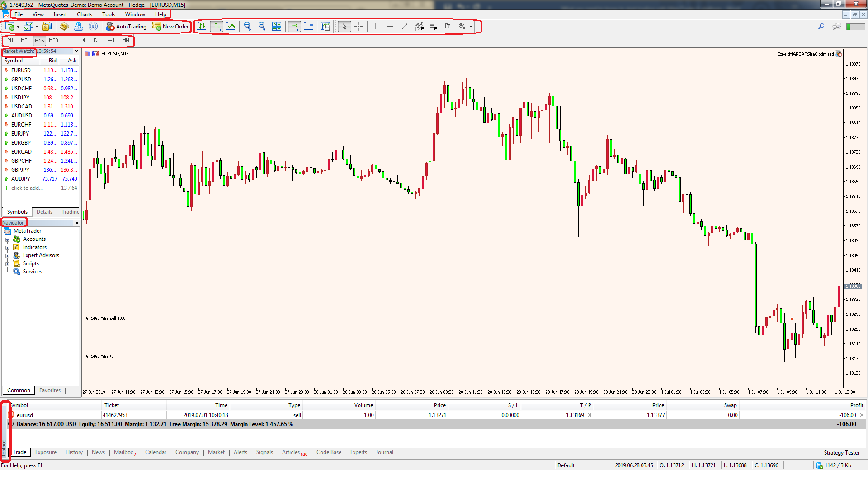Expand the Indicators tree node

pos(7,248)
